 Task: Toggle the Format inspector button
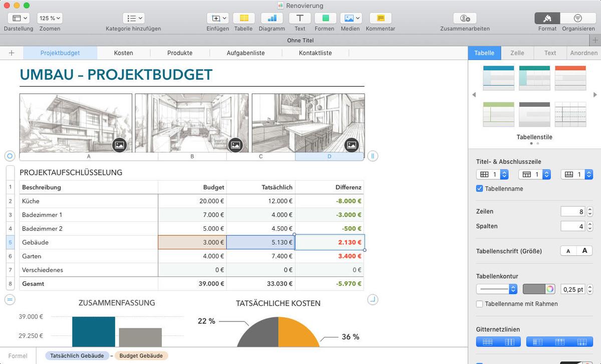(x=547, y=18)
